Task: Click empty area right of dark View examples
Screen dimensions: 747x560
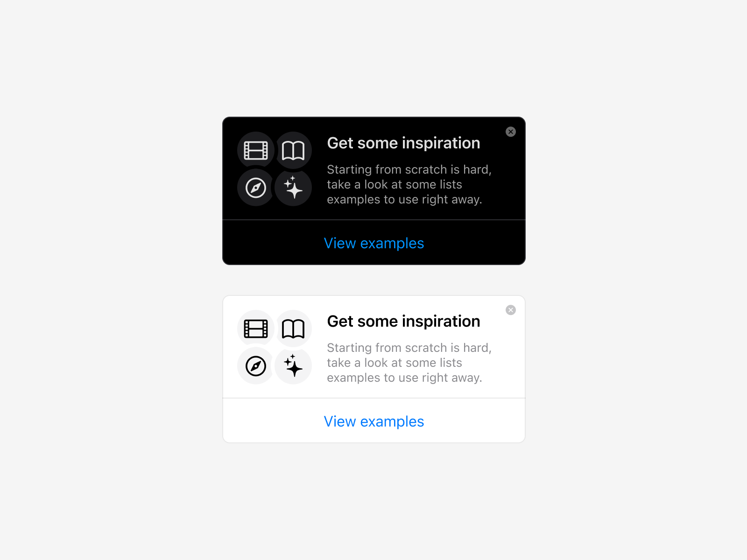Action: pyautogui.click(x=474, y=243)
